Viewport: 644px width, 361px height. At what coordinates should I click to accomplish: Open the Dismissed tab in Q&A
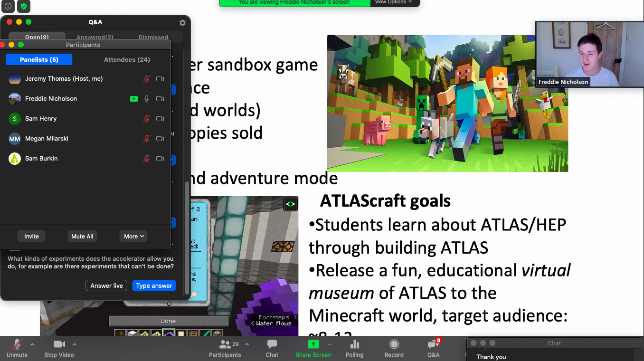(153, 37)
